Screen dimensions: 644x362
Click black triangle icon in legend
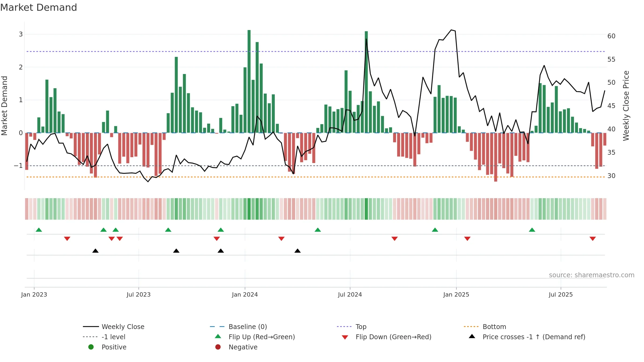[x=472, y=336]
